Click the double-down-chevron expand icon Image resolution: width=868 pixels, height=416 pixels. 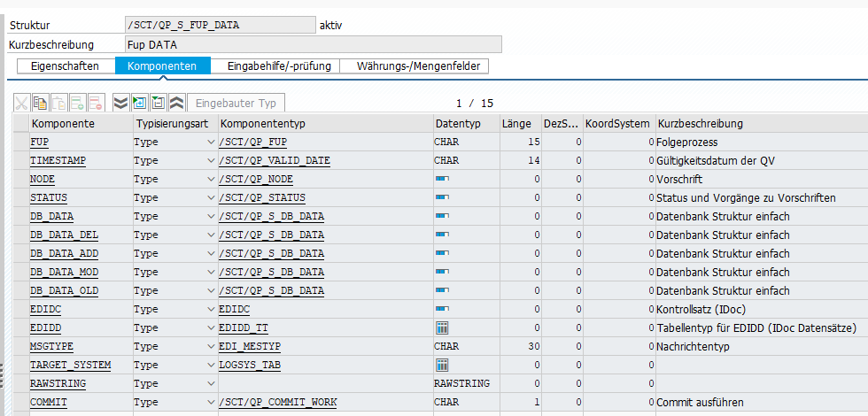click(121, 103)
